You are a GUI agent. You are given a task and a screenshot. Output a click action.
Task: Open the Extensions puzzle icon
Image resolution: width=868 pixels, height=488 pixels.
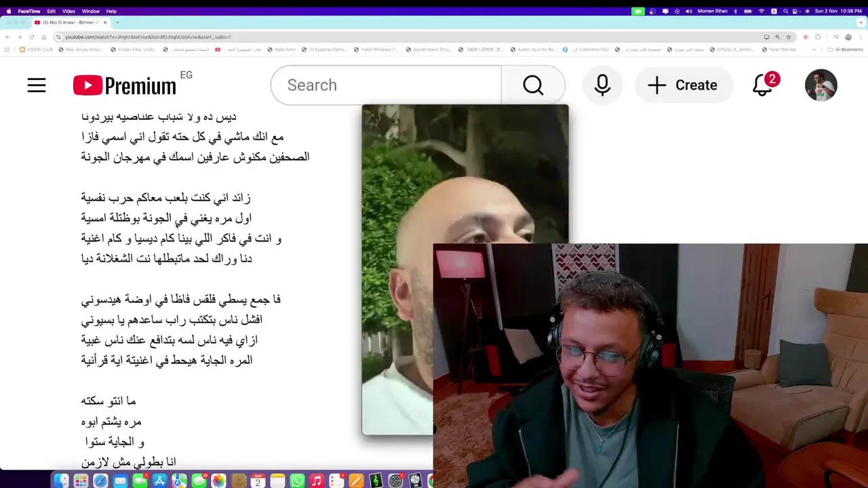pos(818,37)
